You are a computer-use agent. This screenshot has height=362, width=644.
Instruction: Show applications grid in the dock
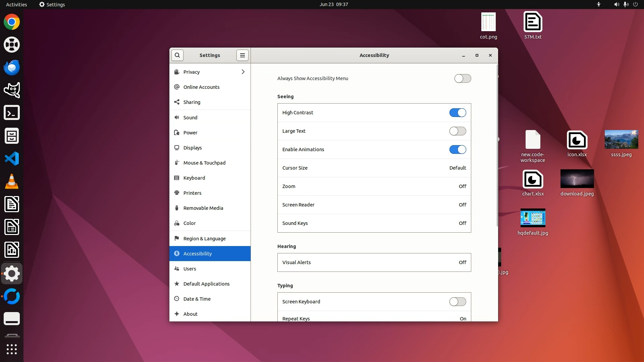point(12,349)
